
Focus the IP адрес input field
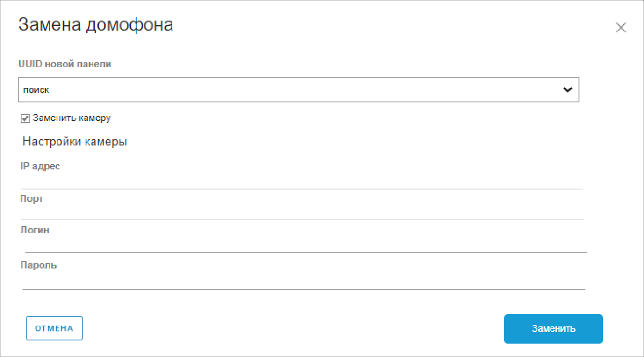(x=301, y=181)
